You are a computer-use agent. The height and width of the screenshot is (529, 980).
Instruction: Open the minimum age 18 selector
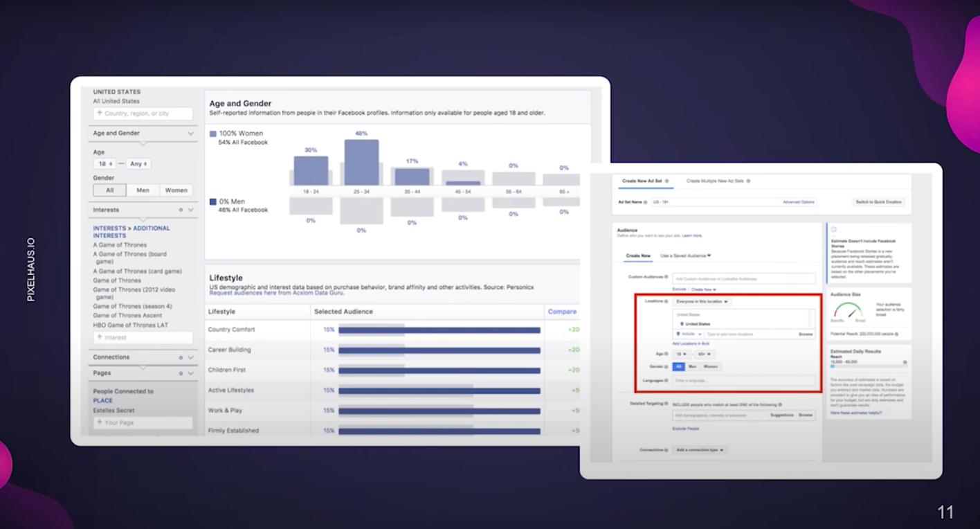(x=105, y=164)
